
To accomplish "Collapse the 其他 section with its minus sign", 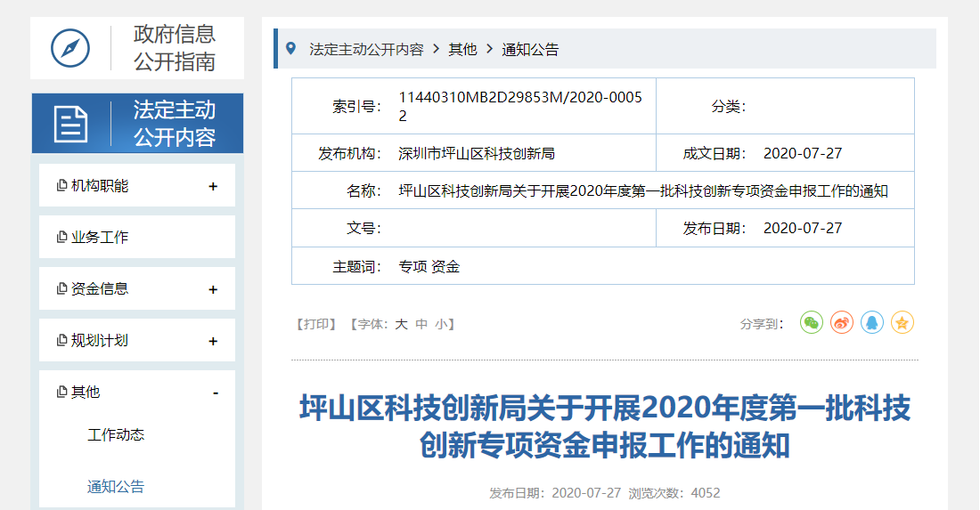I will (x=216, y=393).
